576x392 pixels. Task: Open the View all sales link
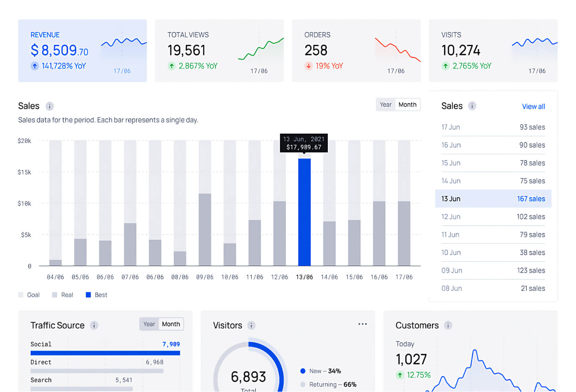pyautogui.click(x=533, y=107)
